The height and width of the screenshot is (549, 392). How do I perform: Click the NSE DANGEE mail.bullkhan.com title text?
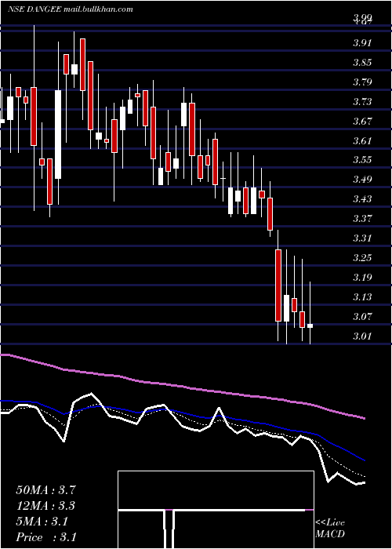click(71, 9)
